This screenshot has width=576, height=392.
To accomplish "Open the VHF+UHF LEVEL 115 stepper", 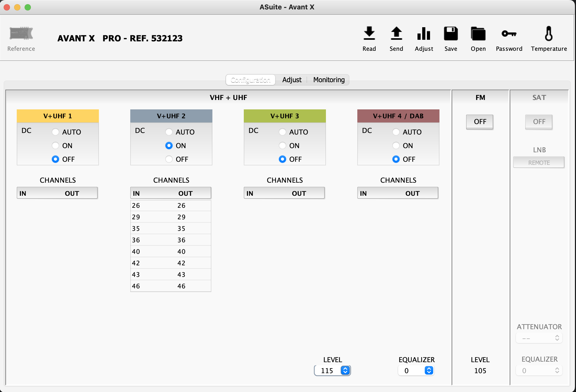I will tap(345, 371).
